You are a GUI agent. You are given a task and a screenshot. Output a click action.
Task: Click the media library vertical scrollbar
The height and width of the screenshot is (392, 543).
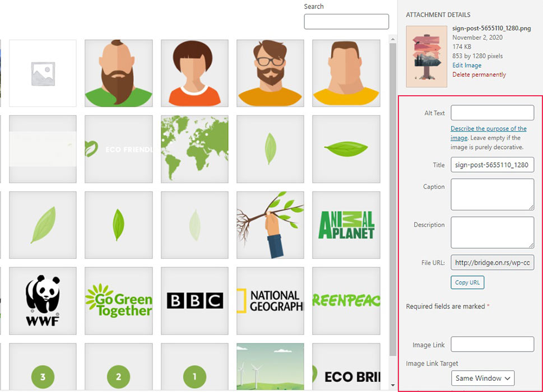pyautogui.click(x=393, y=199)
